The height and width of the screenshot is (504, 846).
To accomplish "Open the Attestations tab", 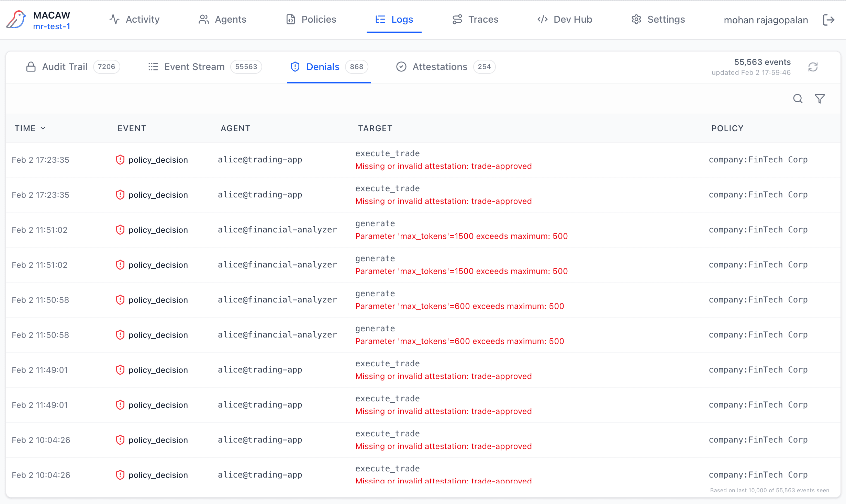I will [x=439, y=67].
